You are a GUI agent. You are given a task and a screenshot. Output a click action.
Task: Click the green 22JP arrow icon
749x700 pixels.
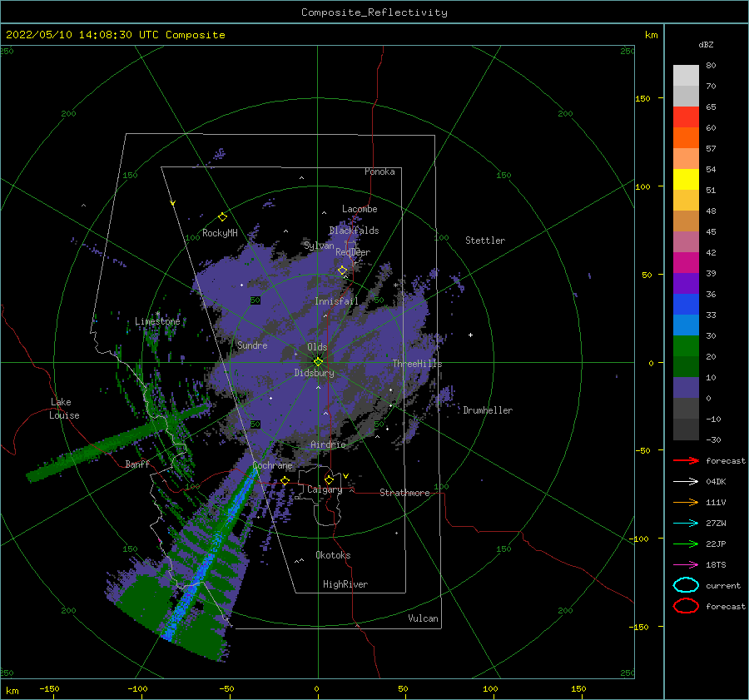click(686, 544)
